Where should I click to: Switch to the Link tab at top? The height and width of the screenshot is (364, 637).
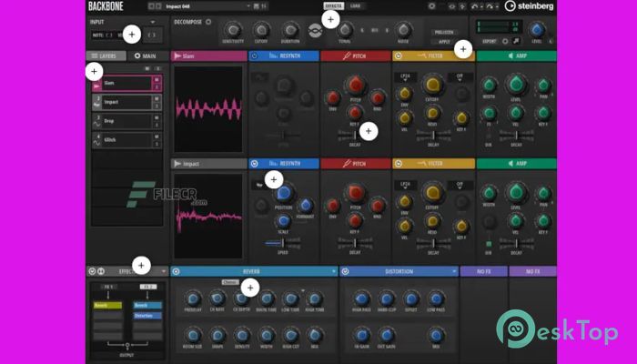pos(356,6)
